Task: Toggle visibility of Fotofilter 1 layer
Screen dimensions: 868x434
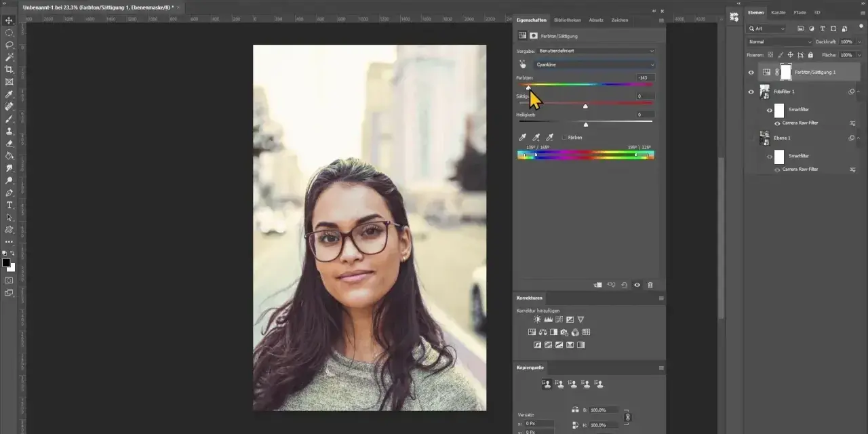Action: (x=751, y=92)
